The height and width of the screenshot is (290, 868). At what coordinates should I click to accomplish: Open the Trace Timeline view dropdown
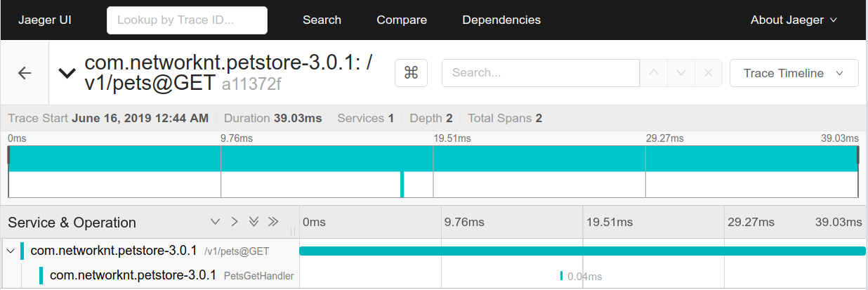[794, 73]
